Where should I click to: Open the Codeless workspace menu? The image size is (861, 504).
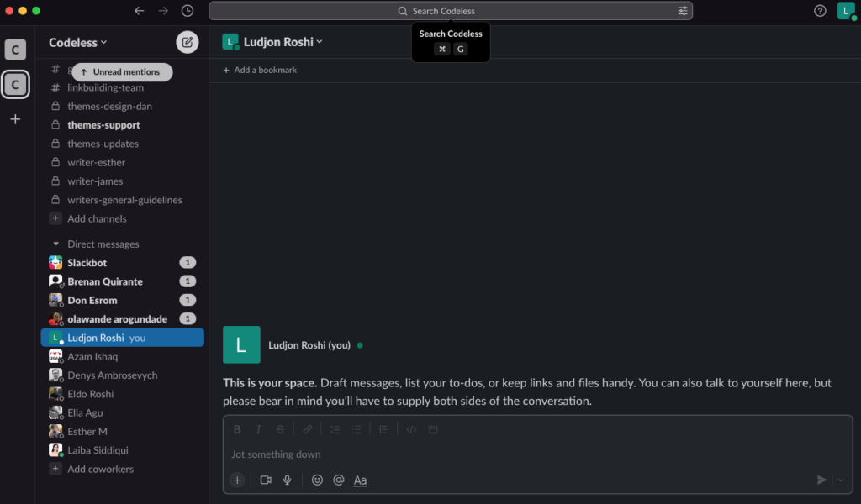tap(78, 43)
